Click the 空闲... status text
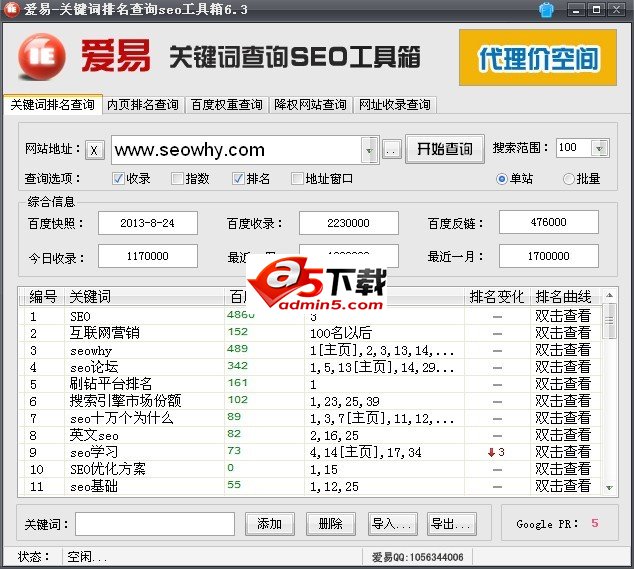The width and height of the screenshot is (634, 569). pyautogui.click(x=87, y=557)
